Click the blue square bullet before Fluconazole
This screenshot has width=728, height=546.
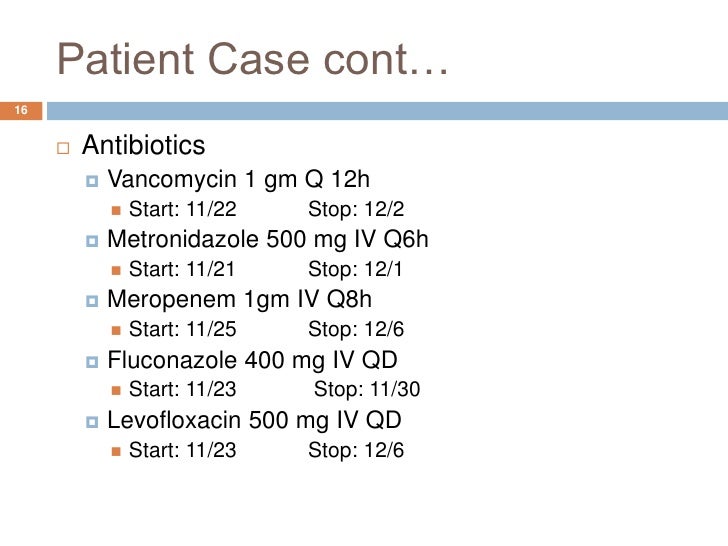click(92, 362)
